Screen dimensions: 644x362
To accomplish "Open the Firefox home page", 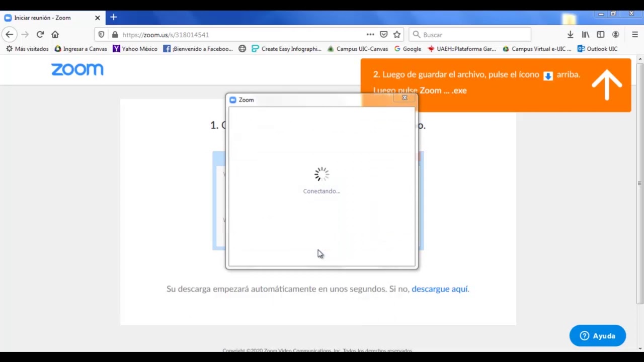I will (x=55, y=35).
